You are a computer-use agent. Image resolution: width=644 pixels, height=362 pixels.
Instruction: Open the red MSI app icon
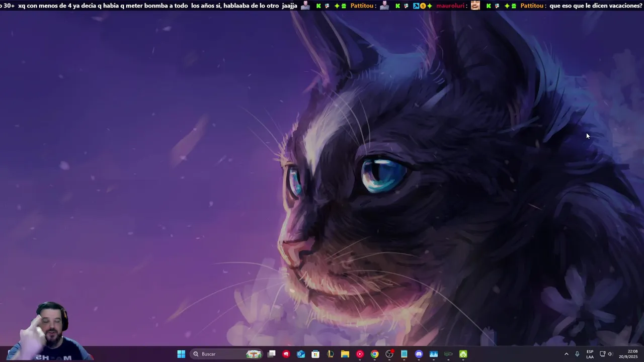pos(286,354)
